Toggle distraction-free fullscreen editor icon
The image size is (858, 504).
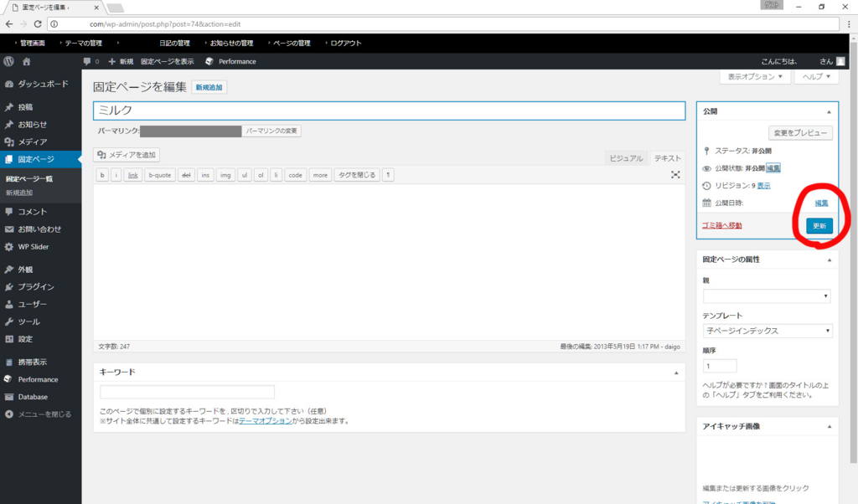[x=676, y=174]
